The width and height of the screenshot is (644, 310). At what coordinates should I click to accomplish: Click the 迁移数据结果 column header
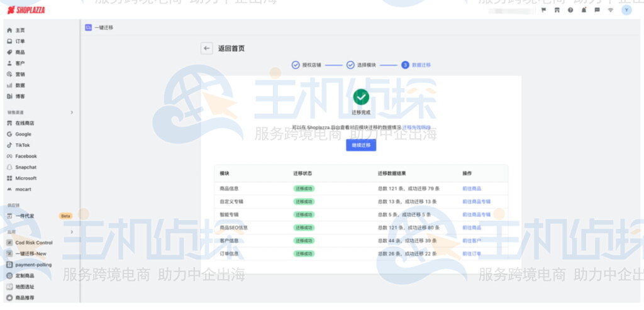[x=392, y=174]
